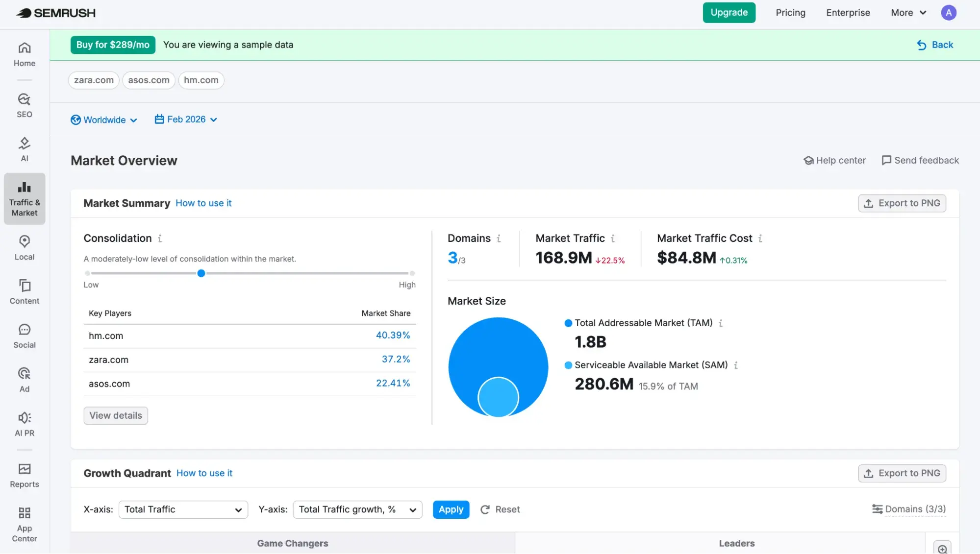This screenshot has width=980, height=554.
Task: Open the Content tool icon
Action: point(24,291)
